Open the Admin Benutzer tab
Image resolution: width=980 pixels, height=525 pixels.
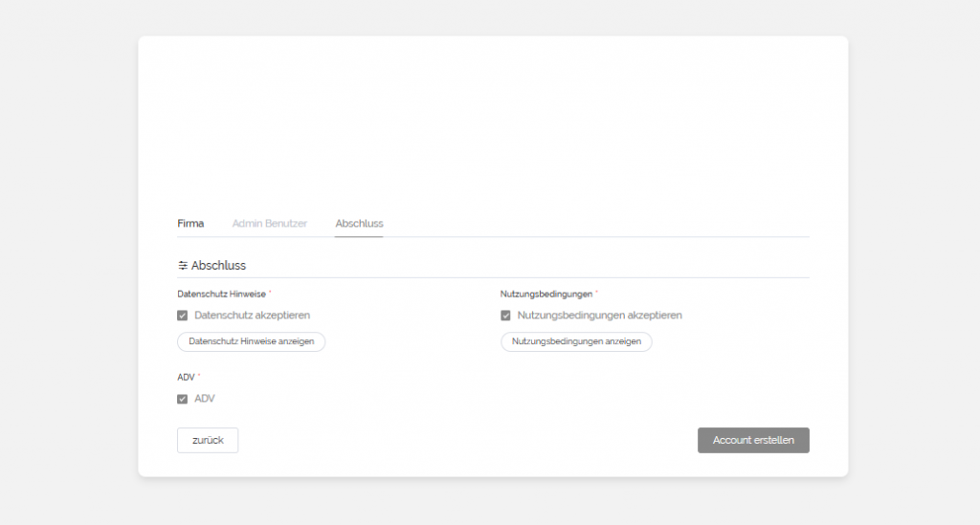click(270, 224)
